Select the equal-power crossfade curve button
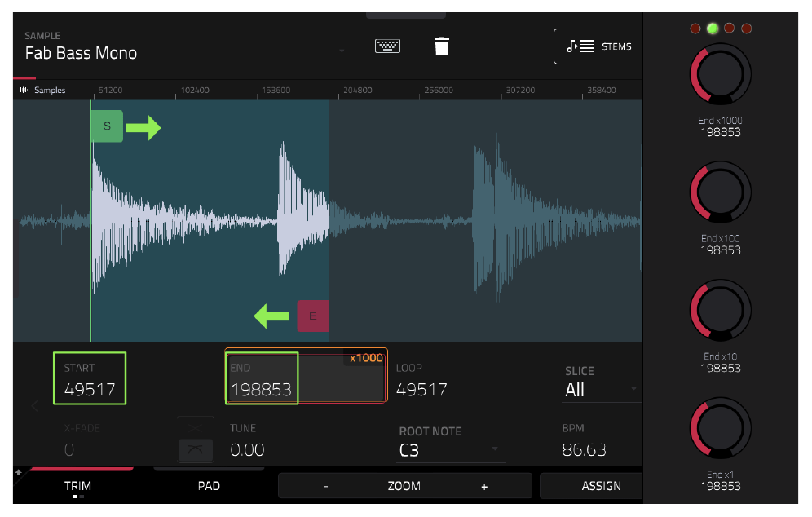 pyautogui.click(x=195, y=449)
